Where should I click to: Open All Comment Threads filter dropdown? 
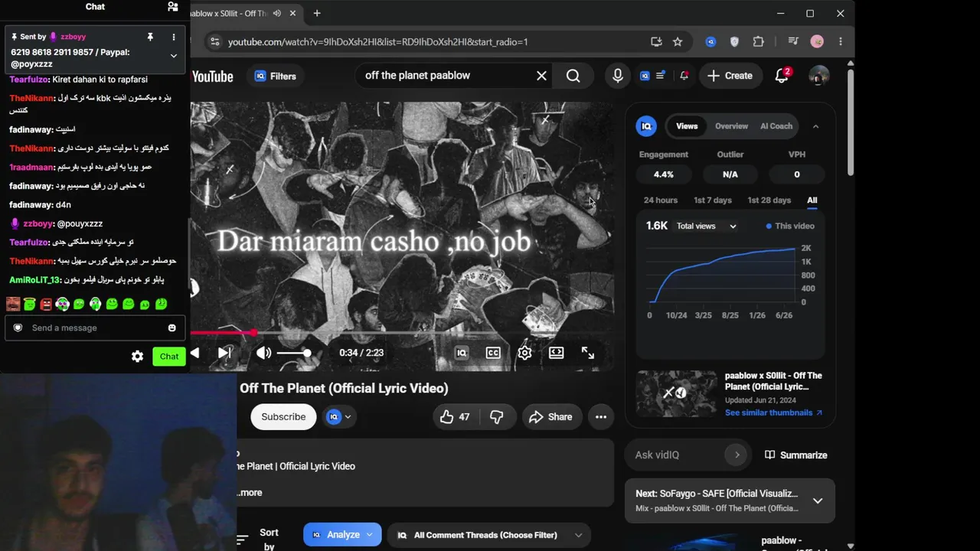point(489,535)
